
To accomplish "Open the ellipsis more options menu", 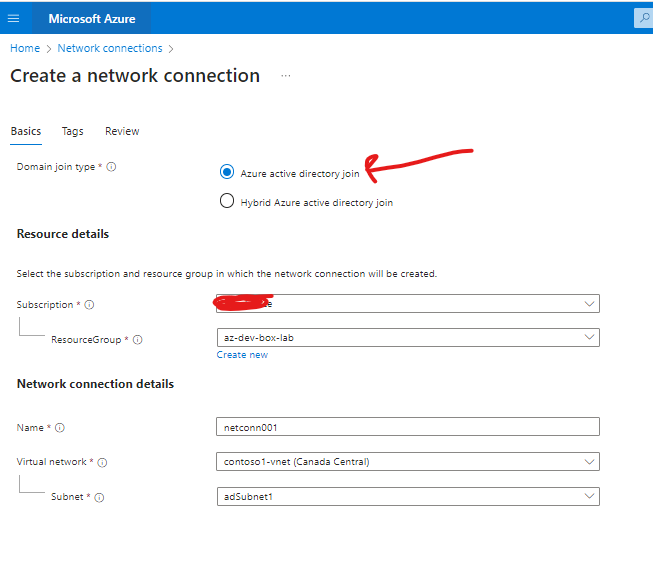I will 286,76.
